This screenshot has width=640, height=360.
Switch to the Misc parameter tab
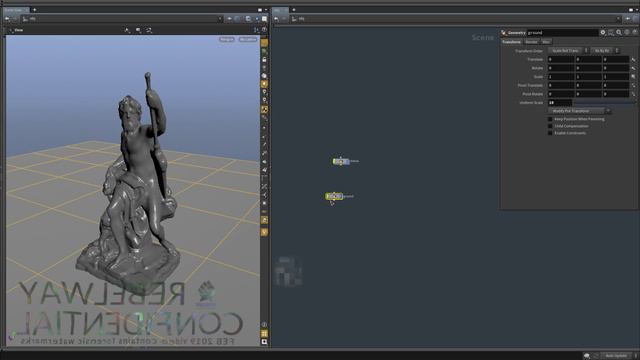pos(546,42)
